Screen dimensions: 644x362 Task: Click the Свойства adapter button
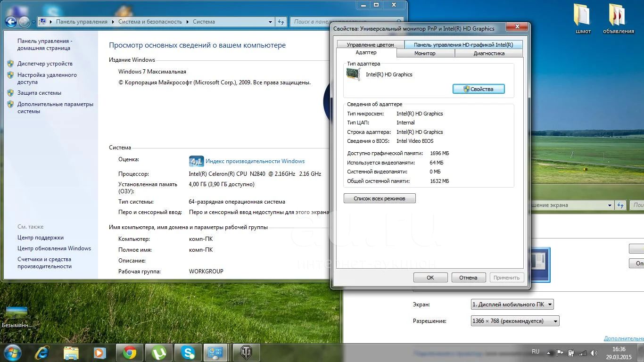pos(479,89)
